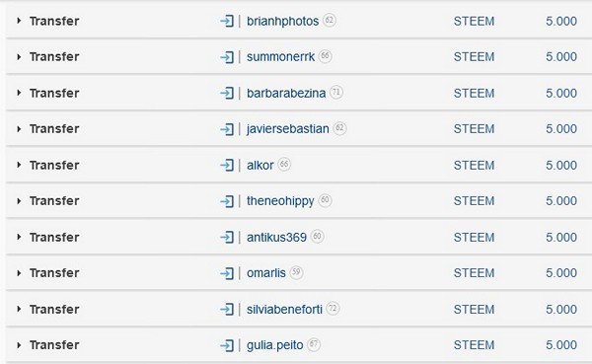Click incoming-transfer icon beside alkor
This screenshot has height=364, width=592.
pyautogui.click(x=227, y=166)
